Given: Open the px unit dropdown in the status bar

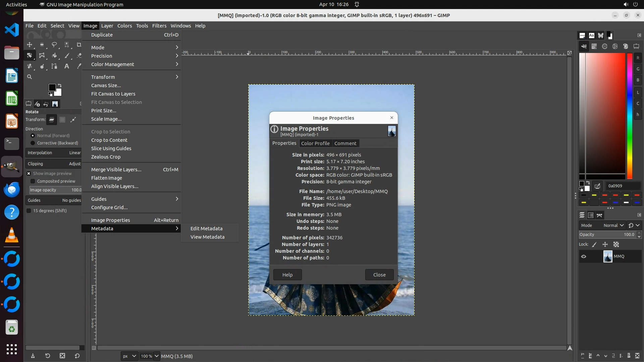Looking at the screenshot, I should (x=129, y=356).
